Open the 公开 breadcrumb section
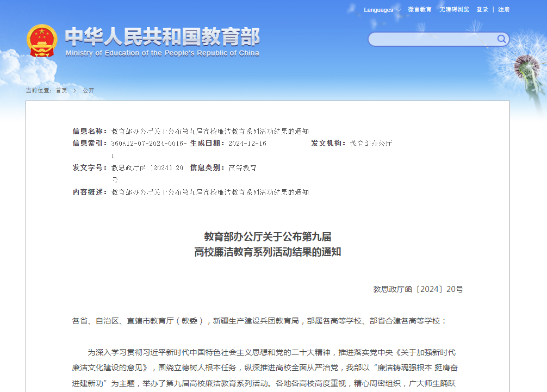Screen dimensions: 547x392 [88, 90]
